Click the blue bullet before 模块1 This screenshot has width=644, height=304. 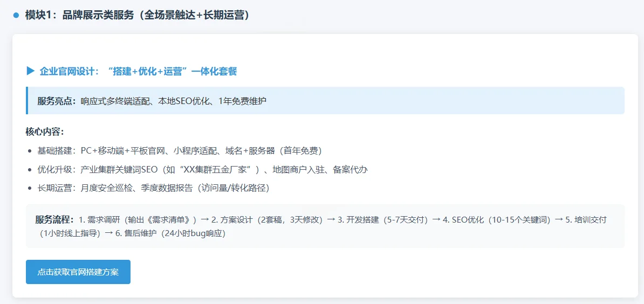pos(16,16)
